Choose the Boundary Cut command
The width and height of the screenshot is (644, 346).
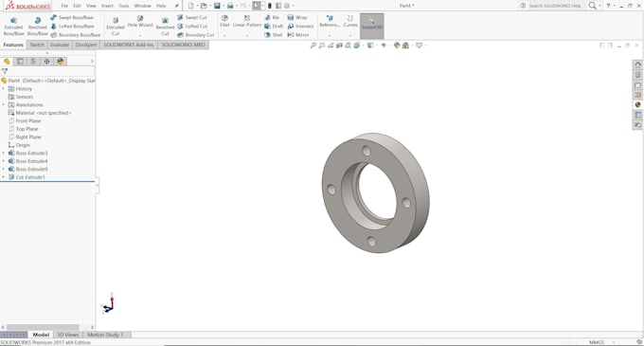click(195, 35)
